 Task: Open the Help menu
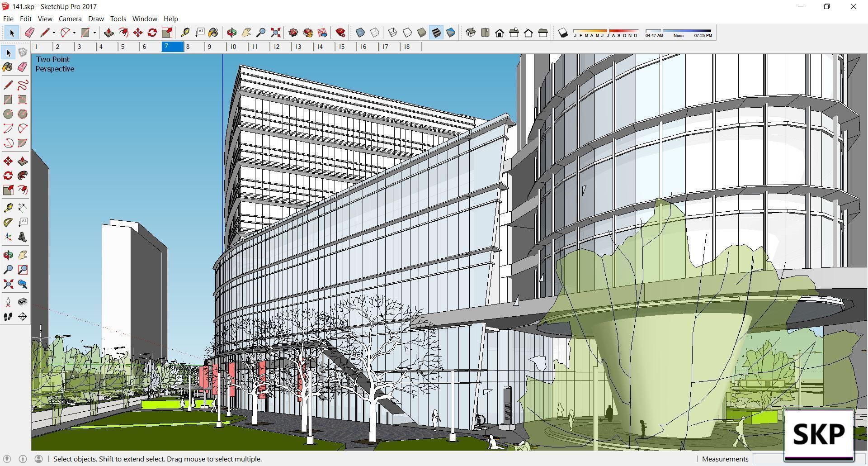click(x=170, y=19)
